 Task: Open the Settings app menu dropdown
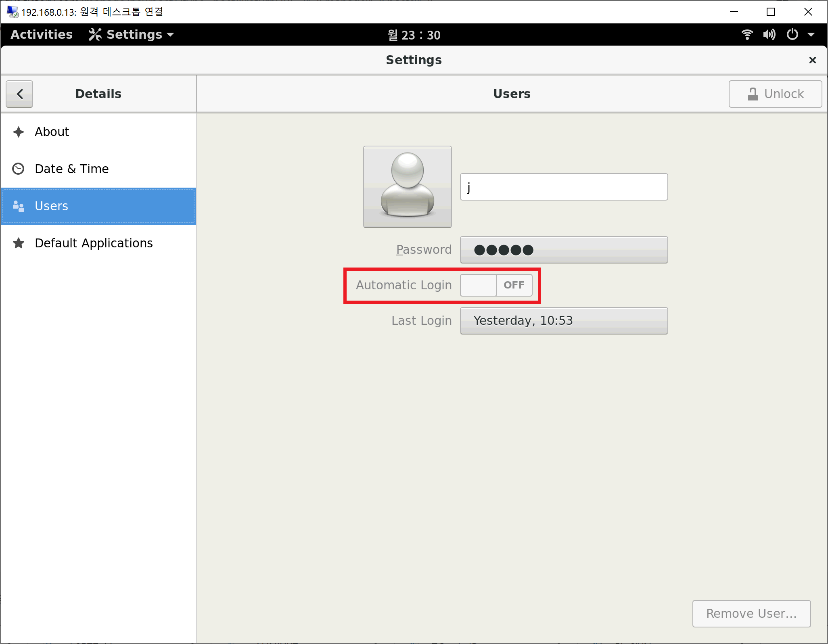tap(132, 35)
